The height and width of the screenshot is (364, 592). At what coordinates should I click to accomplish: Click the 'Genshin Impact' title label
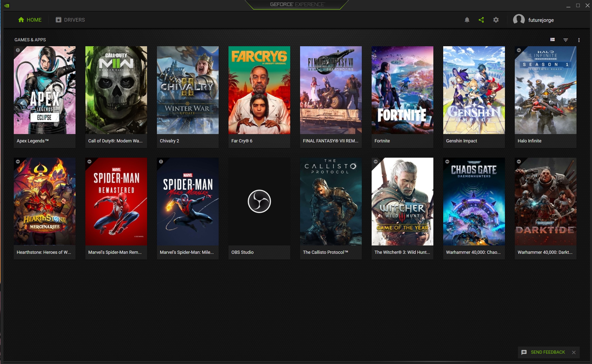(461, 141)
